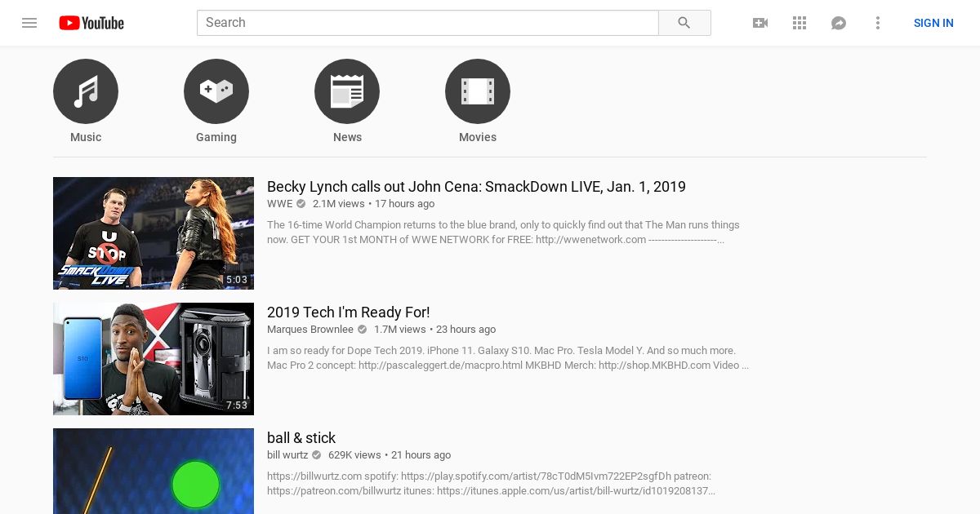Open the Gaming category icon
Viewport: 980px width, 514px height.
click(216, 91)
